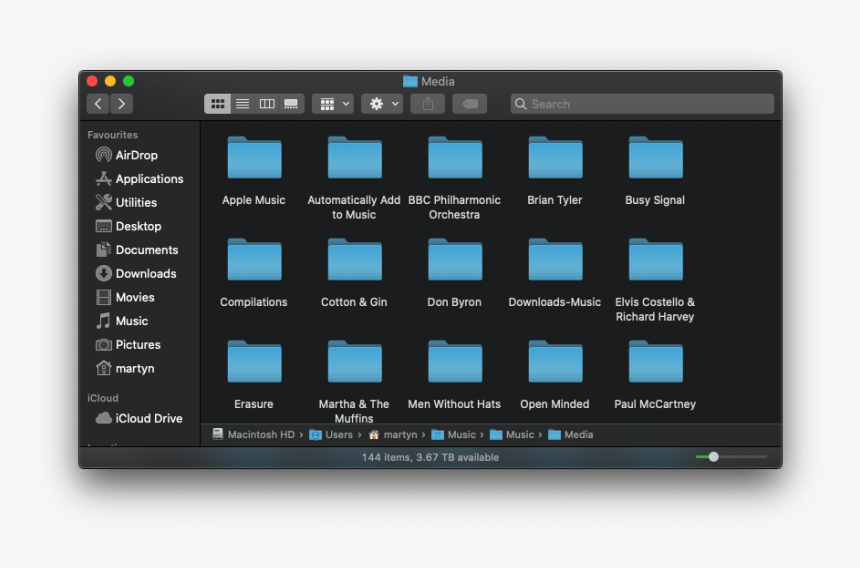
Task: Click Users in the path bar
Action: pyautogui.click(x=331, y=435)
